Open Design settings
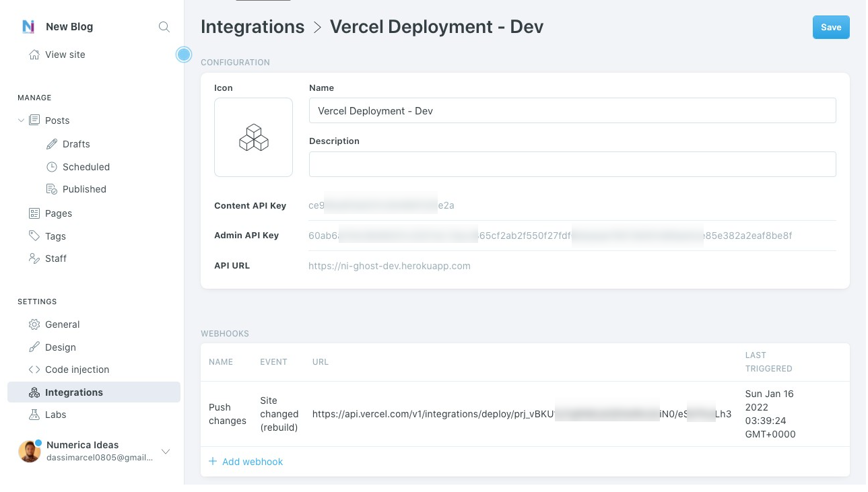 [x=60, y=347]
